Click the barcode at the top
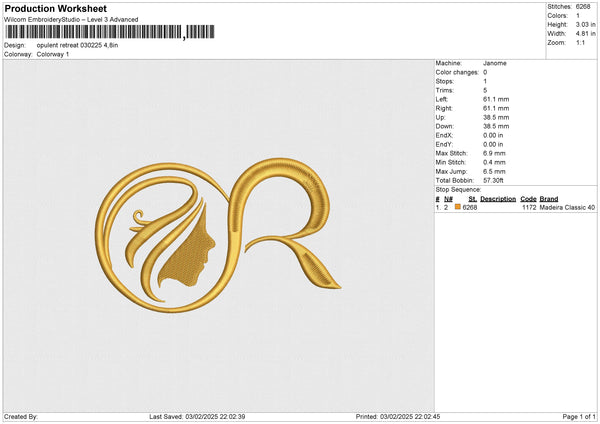600x424 pixels. [109, 32]
